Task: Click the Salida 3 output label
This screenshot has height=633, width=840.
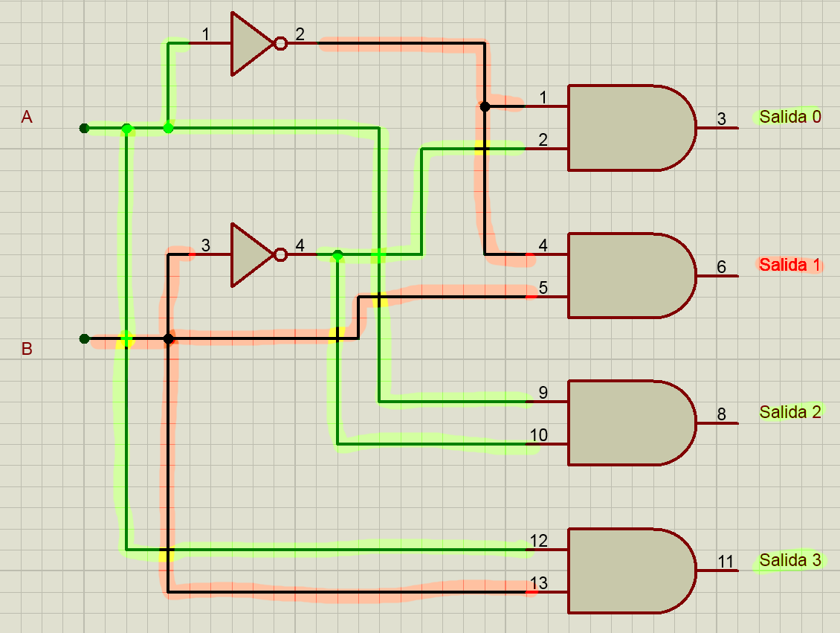Action: tap(790, 560)
